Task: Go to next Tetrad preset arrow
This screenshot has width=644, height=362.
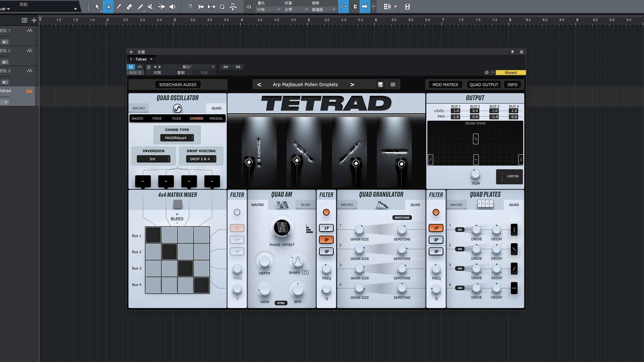Action: tap(352, 84)
